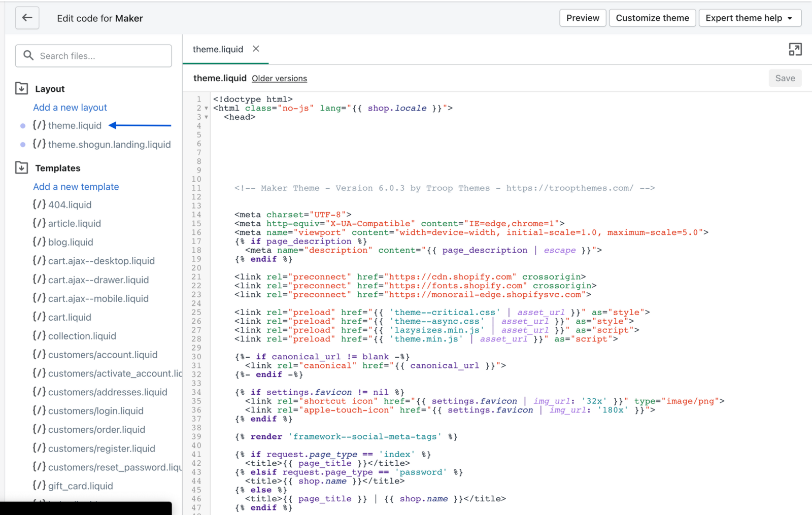Click the Preview button
Viewport: 812px width, 515px height.
point(583,18)
